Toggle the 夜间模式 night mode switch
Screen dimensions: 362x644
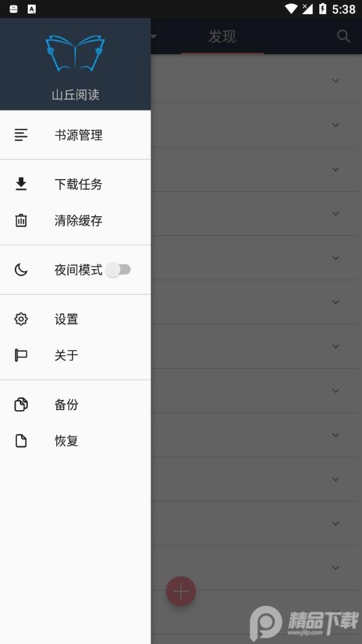(x=118, y=270)
